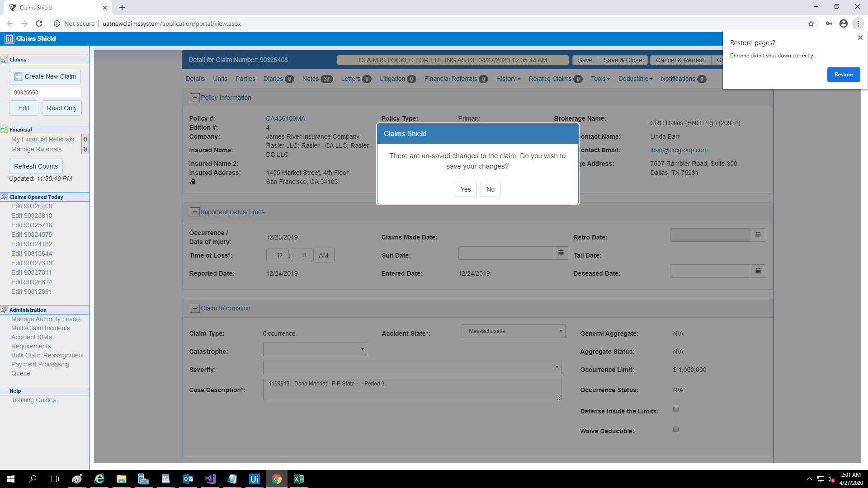Click Yes in the unsaved changes dialog
Viewport: 868px width, 488px height.
click(x=466, y=189)
